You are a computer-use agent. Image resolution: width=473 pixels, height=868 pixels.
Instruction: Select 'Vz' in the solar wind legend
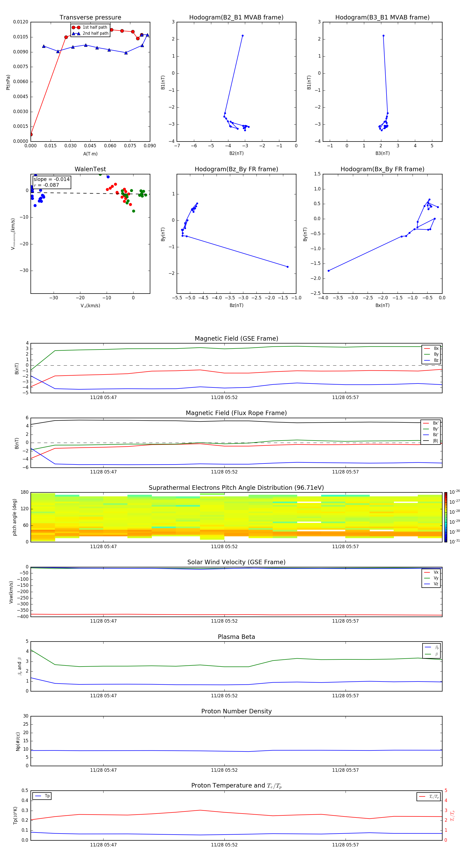pos(431,584)
